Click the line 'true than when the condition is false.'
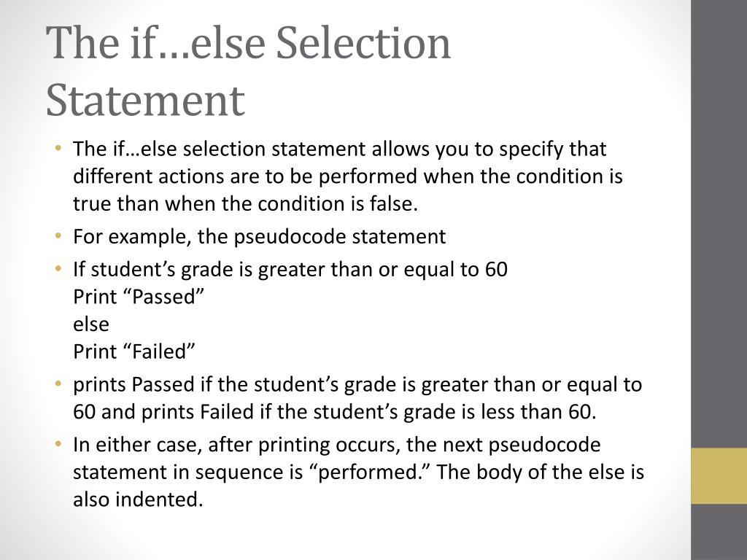The height and width of the screenshot is (560, 747). [x=245, y=204]
